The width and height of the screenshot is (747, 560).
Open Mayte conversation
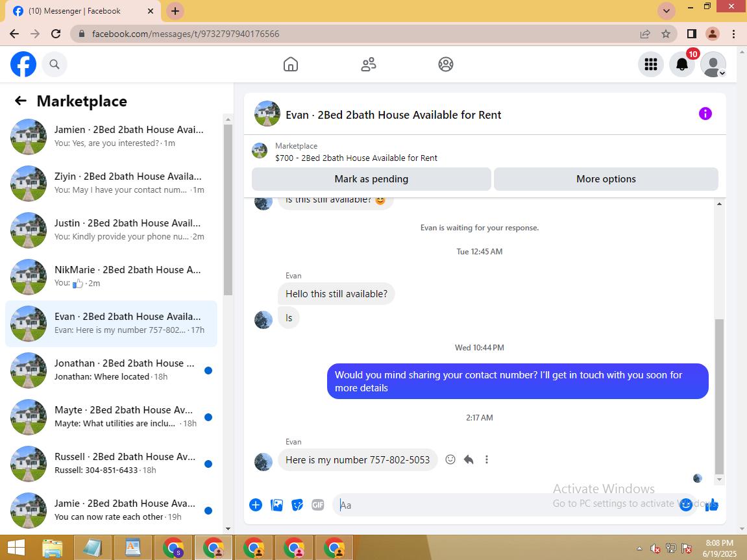point(111,417)
